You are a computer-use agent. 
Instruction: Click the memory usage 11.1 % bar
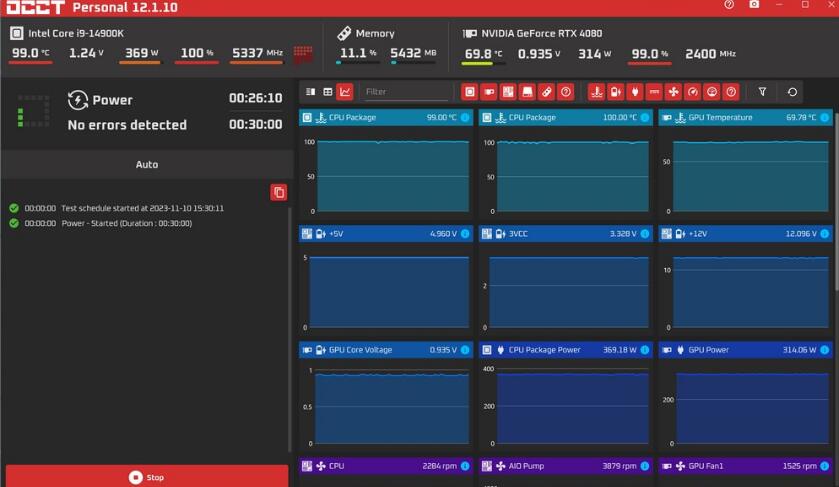coord(358,63)
